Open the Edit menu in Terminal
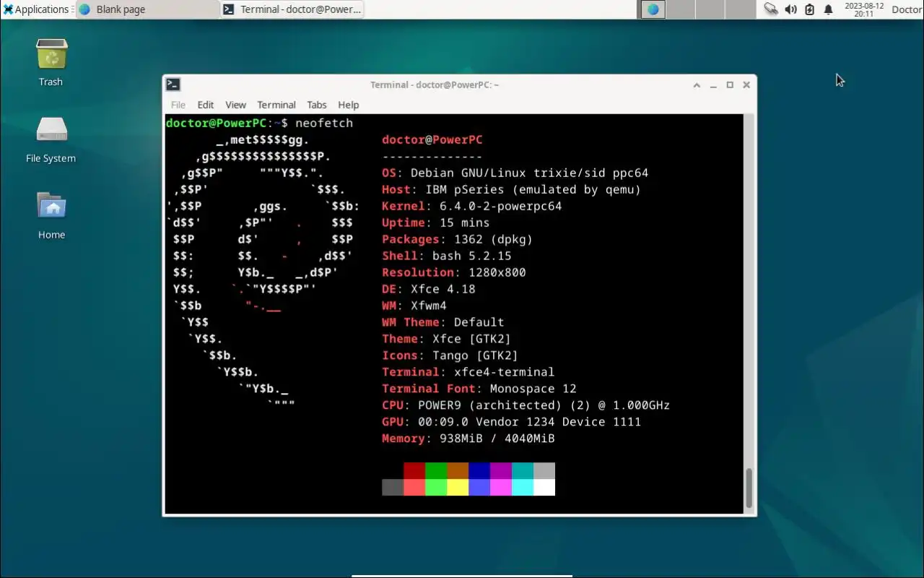This screenshot has height=578, width=924. (206, 105)
